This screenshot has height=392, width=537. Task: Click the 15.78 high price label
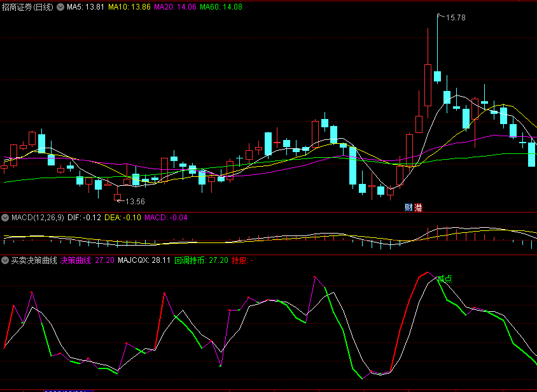click(x=456, y=18)
